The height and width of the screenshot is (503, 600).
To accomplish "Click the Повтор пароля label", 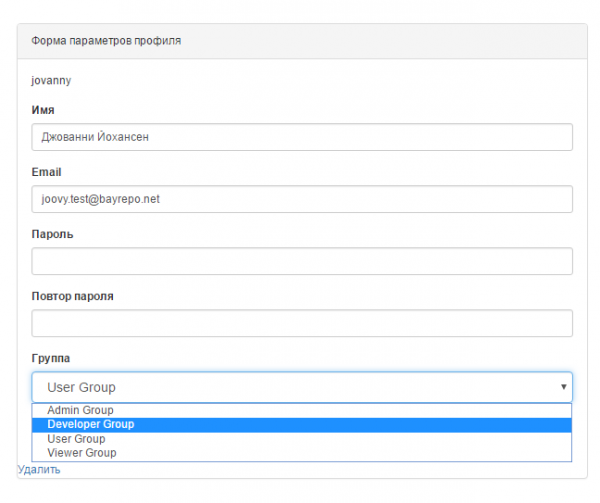I will click(73, 296).
